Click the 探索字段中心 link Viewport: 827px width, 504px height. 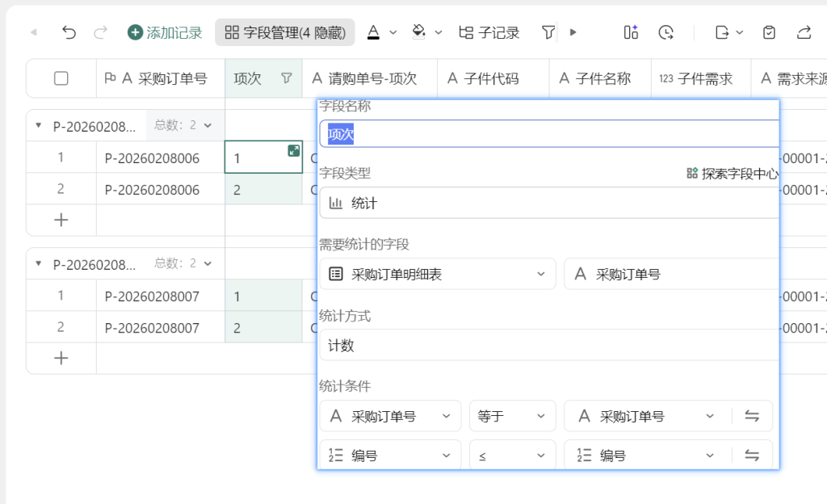pyautogui.click(x=733, y=174)
